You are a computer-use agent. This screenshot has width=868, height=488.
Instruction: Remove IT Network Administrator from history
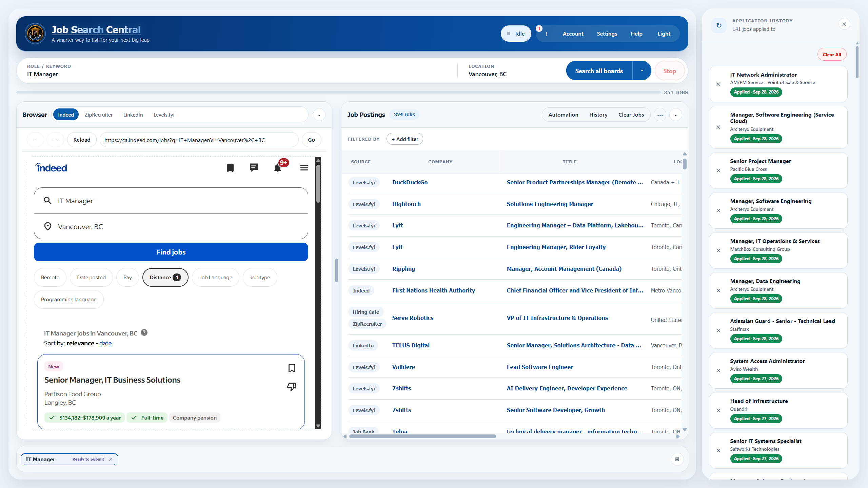click(718, 84)
